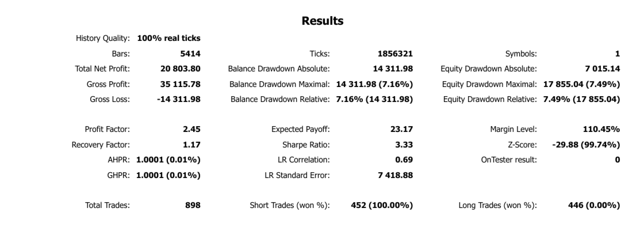Select the Total Trades value 898
The width and height of the screenshot is (644, 246).
(193, 205)
